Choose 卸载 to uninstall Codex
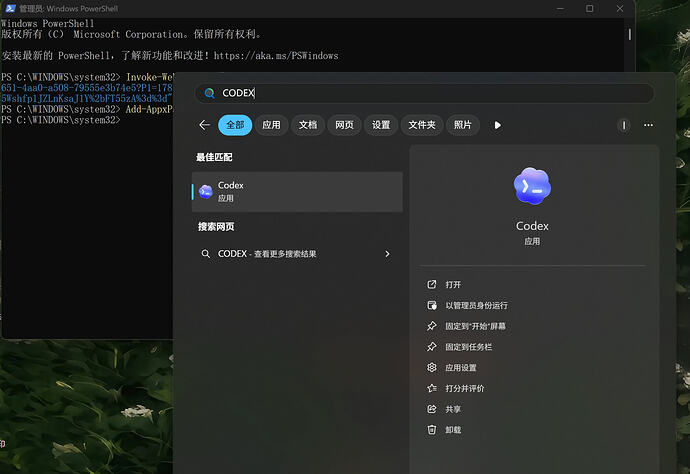 click(x=453, y=430)
